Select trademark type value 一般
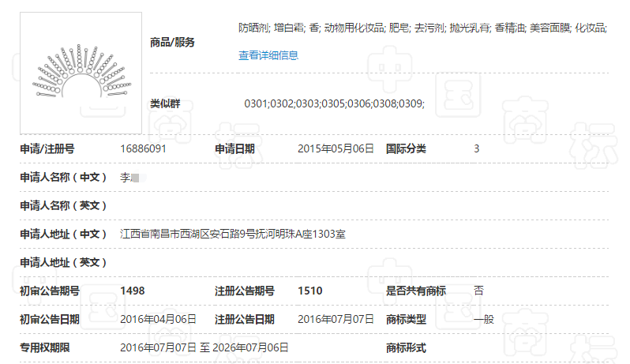 click(x=484, y=320)
